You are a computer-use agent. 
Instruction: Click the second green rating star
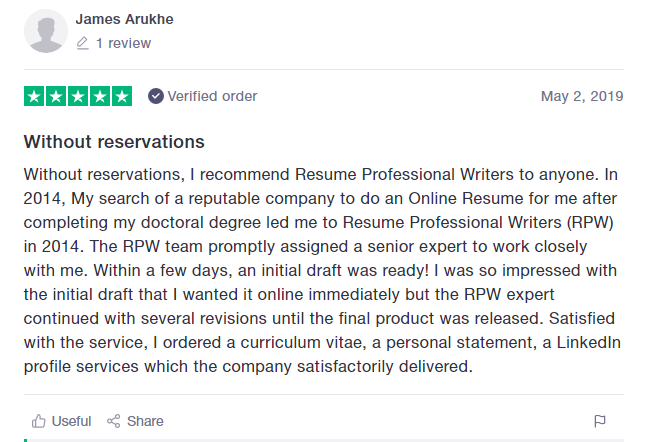pyautogui.click(x=56, y=97)
